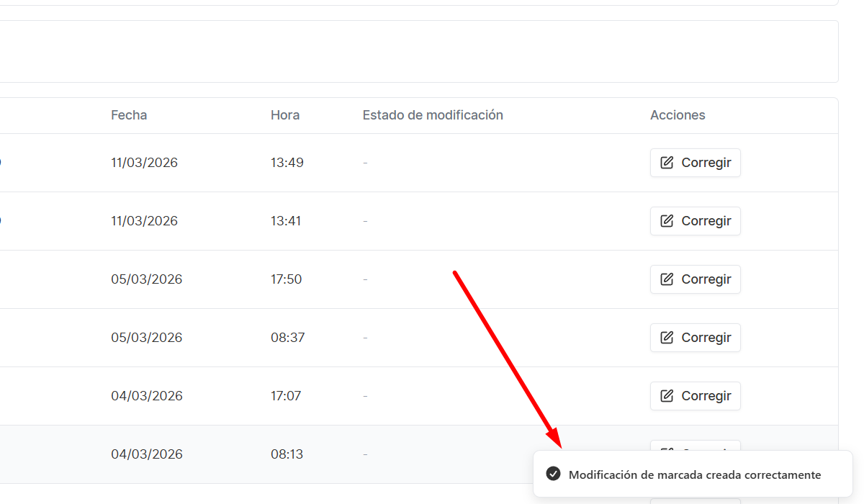
Task: Click the Hora column header
Action: point(285,115)
